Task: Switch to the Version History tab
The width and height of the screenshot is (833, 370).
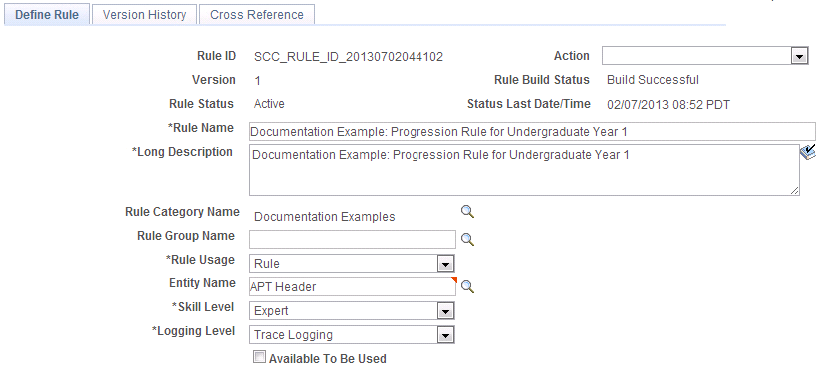Action: point(144,14)
